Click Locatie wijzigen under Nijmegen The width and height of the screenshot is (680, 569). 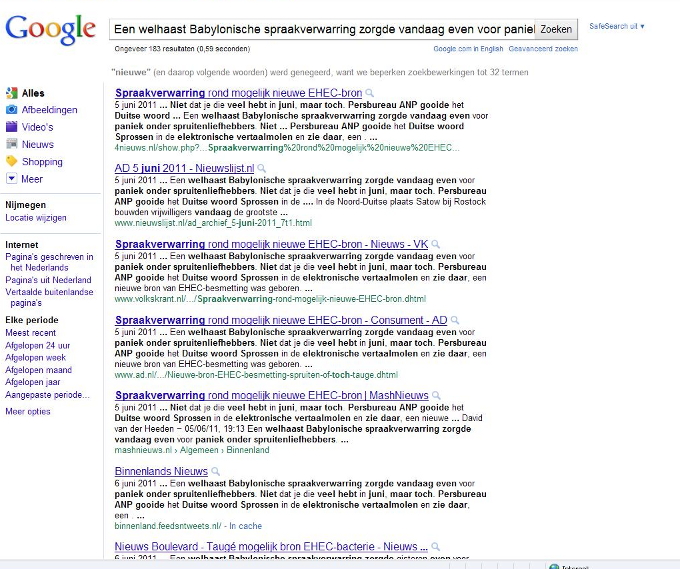tap(36, 217)
